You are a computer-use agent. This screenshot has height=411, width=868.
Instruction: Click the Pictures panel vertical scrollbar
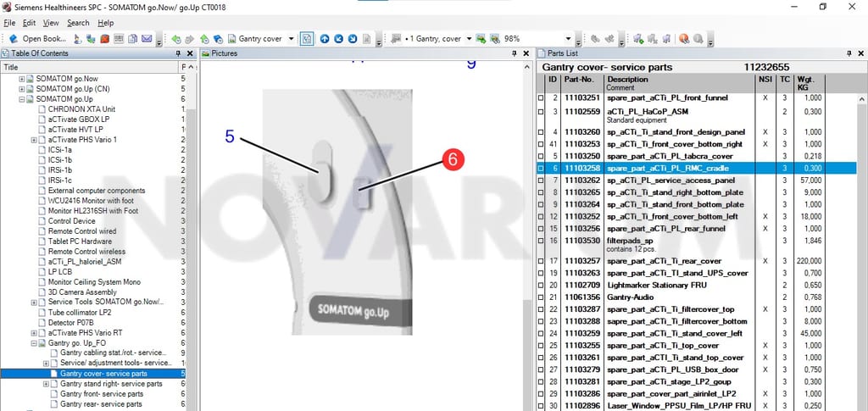coord(527,235)
